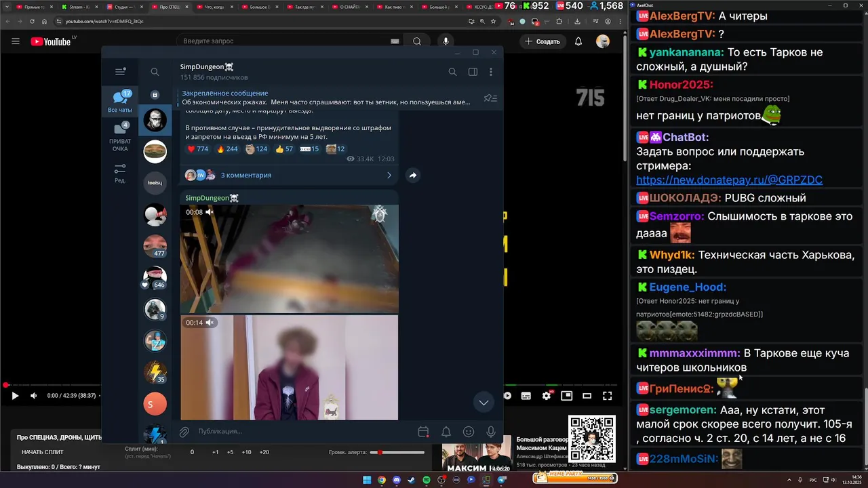This screenshot has height=488, width=868.
Task: Toggle Telegram right info panel
Action: coord(473,72)
